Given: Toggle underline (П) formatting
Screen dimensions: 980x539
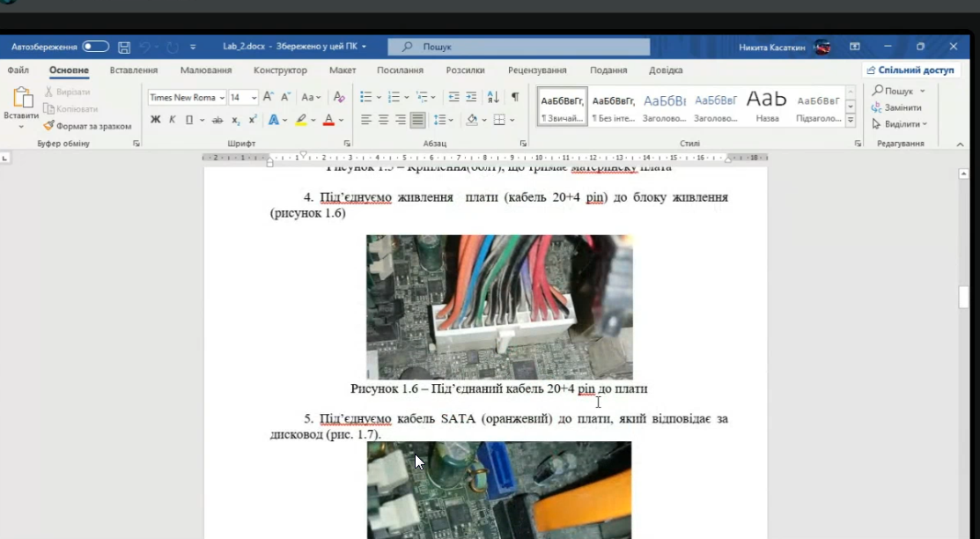Looking at the screenshot, I should (188, 120).
